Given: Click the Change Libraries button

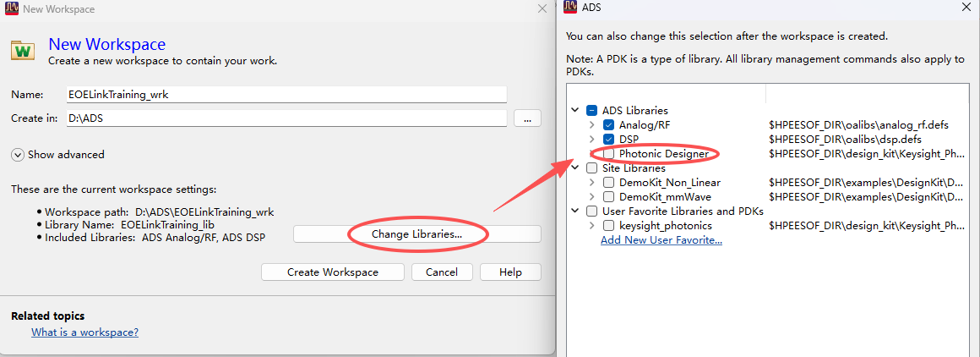Looking at the screenshot, I should pyautogui.click(x=416, y=234).
